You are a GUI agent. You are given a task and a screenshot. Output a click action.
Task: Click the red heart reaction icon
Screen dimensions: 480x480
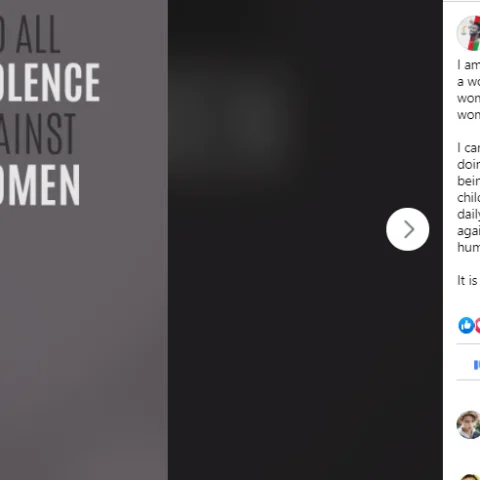click(x=478, y=325)
